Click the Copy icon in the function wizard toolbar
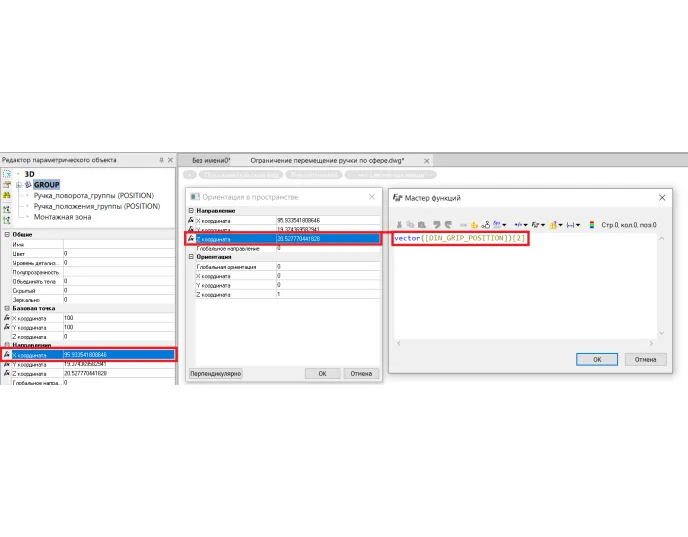Viewport: 688px width, 537px height. [410, 225]
